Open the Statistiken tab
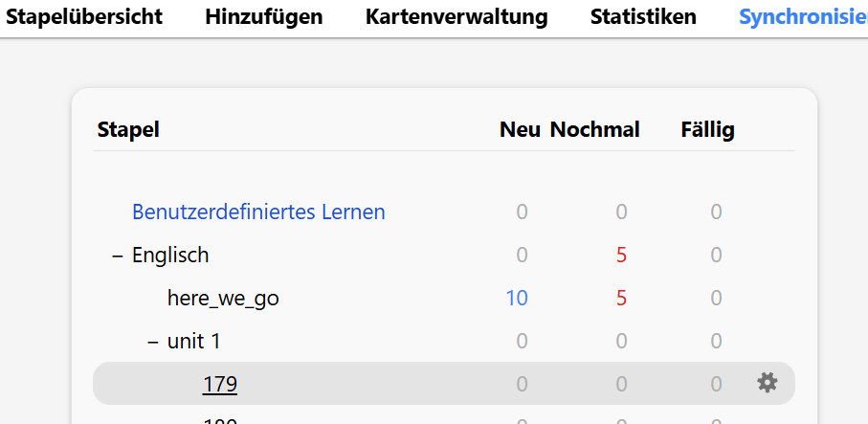The image size is (868, 424). [x=643, y=16]
